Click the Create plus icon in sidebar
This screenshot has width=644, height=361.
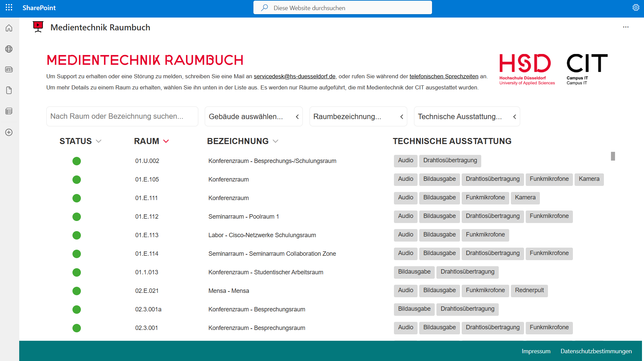click(9, 132)
